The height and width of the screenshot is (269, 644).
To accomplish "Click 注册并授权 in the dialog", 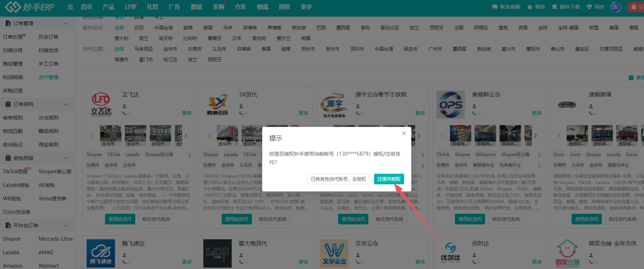I will (389, 179).
